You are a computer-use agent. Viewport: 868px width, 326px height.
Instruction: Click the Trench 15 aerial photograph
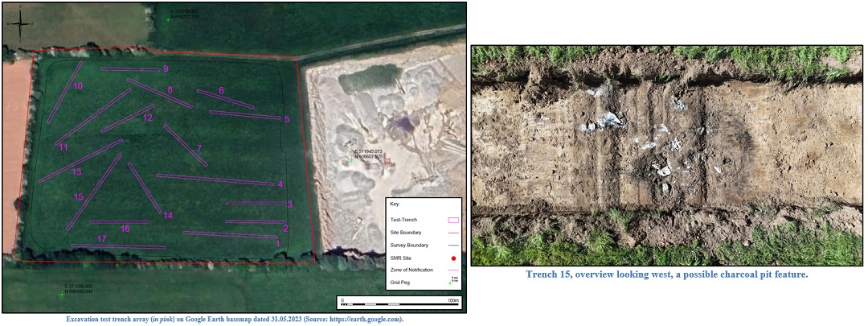point(667,155)
